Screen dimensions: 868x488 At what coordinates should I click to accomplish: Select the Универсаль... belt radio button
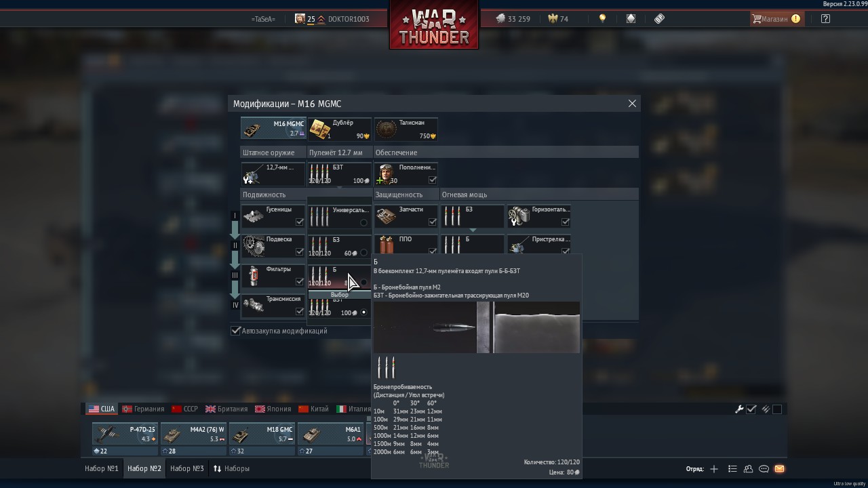[x=364, y=222]
